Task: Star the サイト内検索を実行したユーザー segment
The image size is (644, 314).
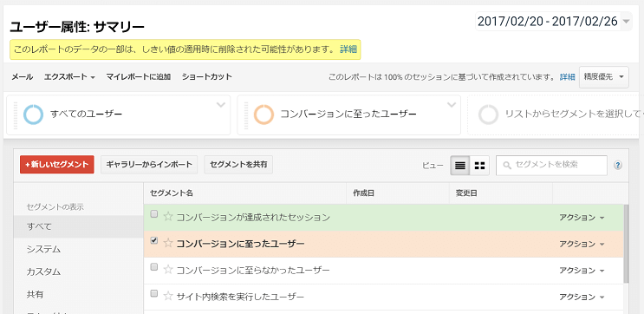Action: pos(167,297)
